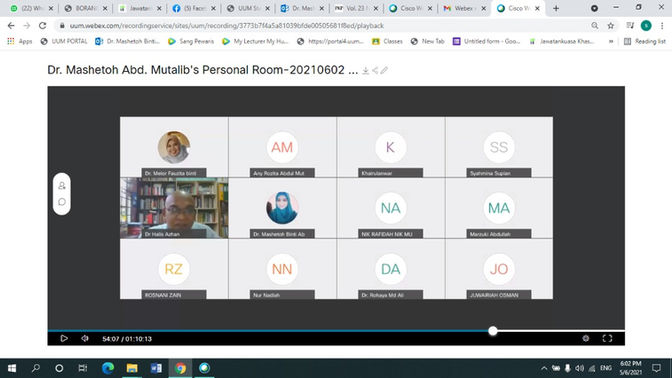Close the BORANG tab

105,8
